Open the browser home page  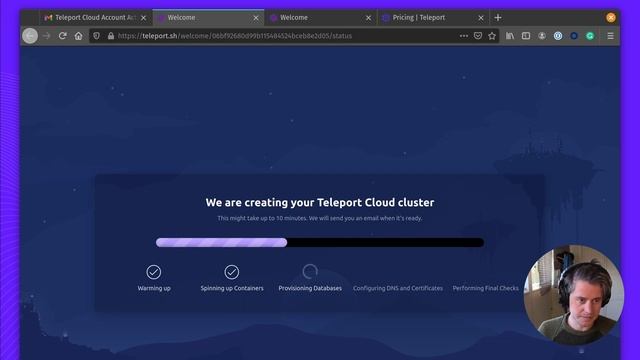coord(78,36)
